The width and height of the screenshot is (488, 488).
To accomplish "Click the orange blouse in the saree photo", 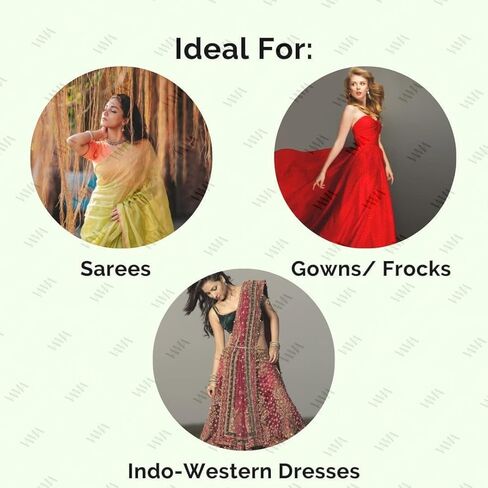I will pyautogui.click(x=94, y=151).
